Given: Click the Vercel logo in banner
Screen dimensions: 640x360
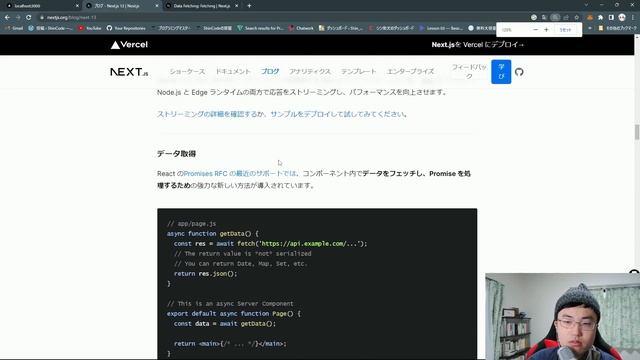Looking at the screenshot, I should pyautogui.click(x=129, y=44).
